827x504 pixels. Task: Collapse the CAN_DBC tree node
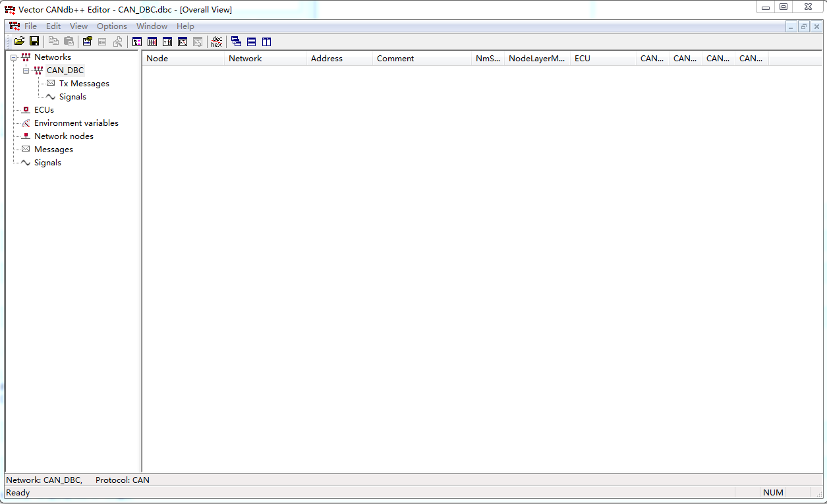click(x=26, y=70)
